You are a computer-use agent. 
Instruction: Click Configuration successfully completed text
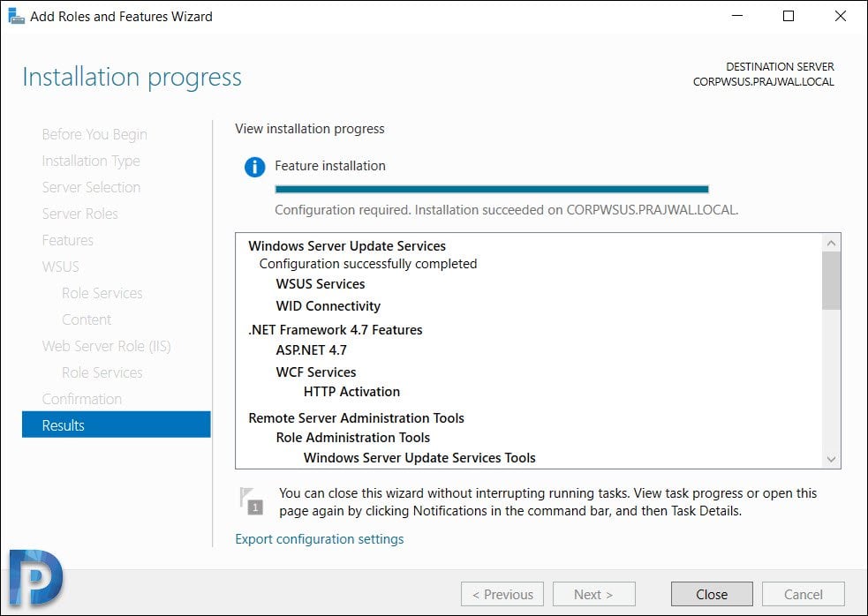tap(368, 264)
